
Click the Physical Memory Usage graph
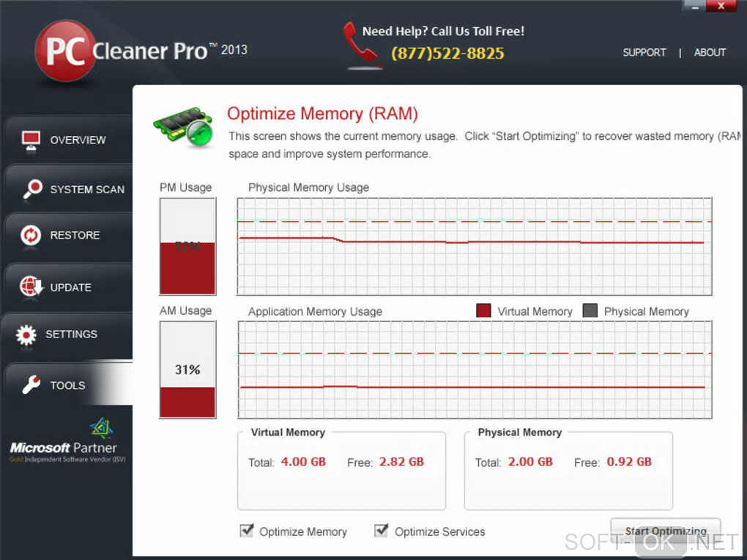(475, 246)
